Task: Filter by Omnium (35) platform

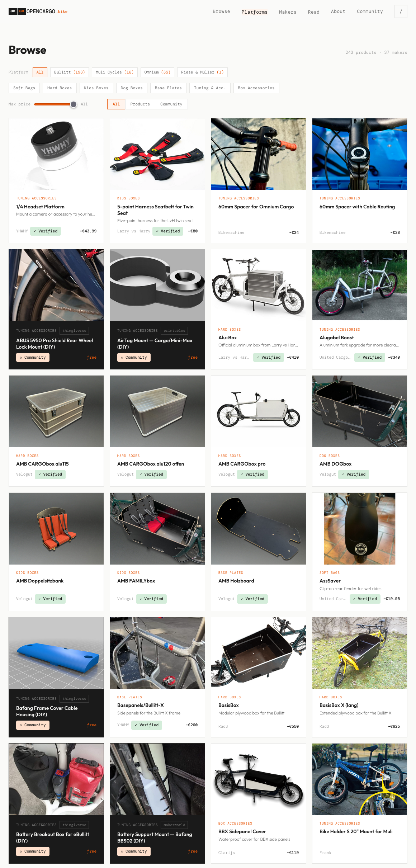Action: pos(157,72)
